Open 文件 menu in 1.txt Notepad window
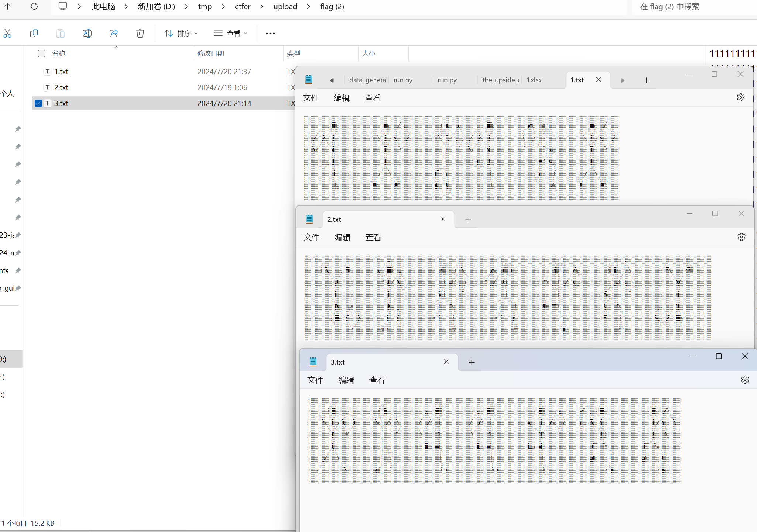Viewport: 757px width, 532px height. point(311,98)
